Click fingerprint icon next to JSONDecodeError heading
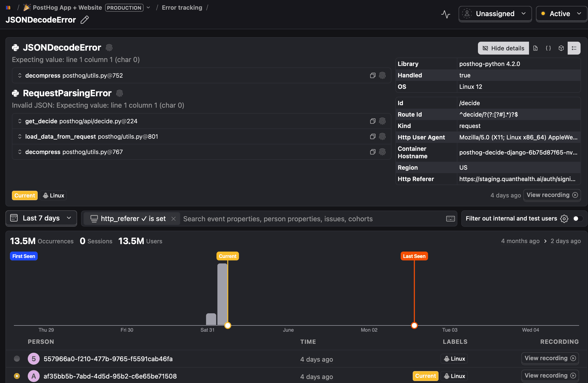 [x=109, y=48]
